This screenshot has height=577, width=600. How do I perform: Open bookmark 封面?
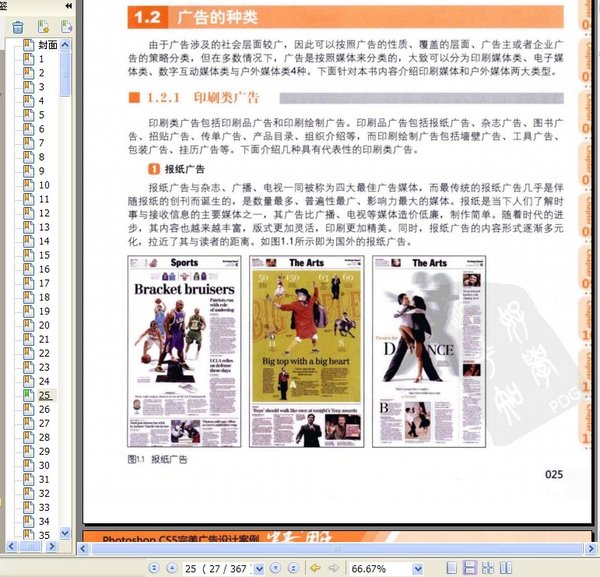[x=48, y=45]
